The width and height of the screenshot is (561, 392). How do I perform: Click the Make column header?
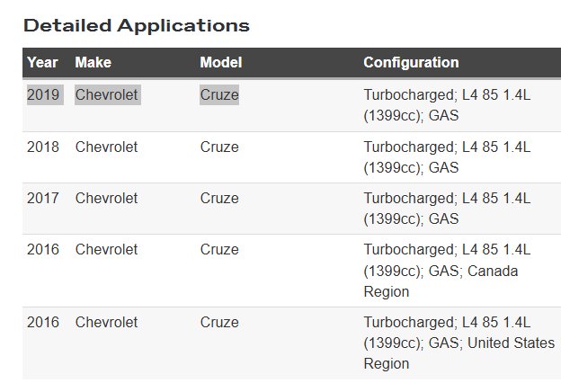coord(92,63)
